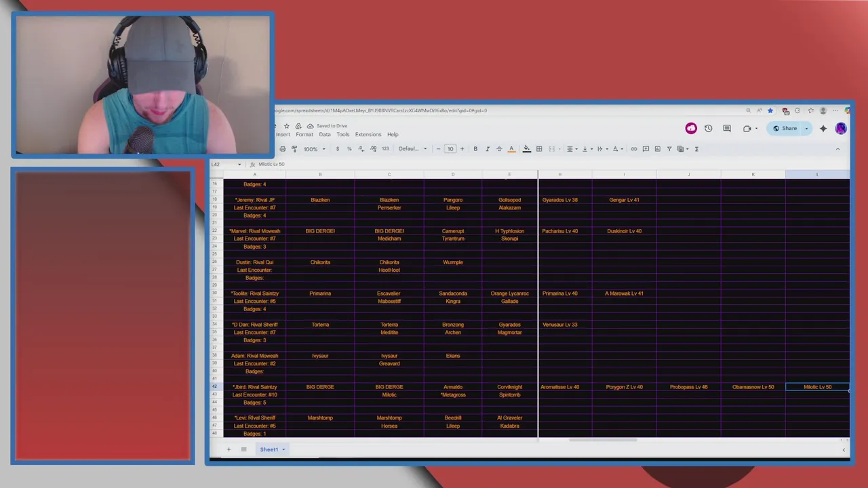
Task: Open the Extensions menu
Action: click(368, 134)
